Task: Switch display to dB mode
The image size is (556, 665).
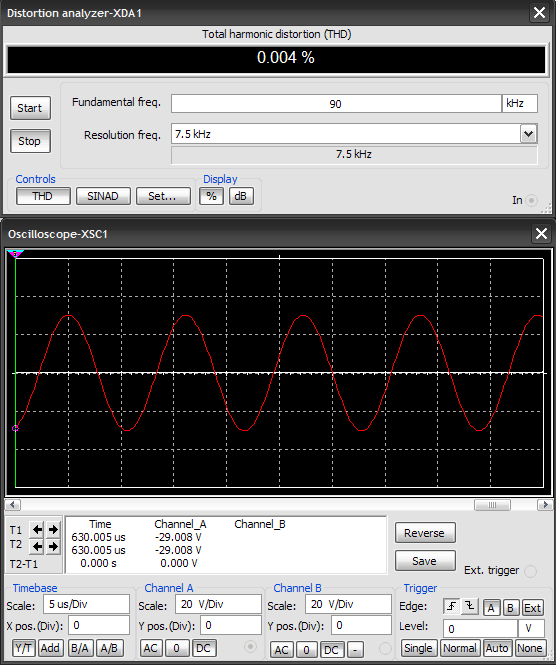Action: coord(241,196)
